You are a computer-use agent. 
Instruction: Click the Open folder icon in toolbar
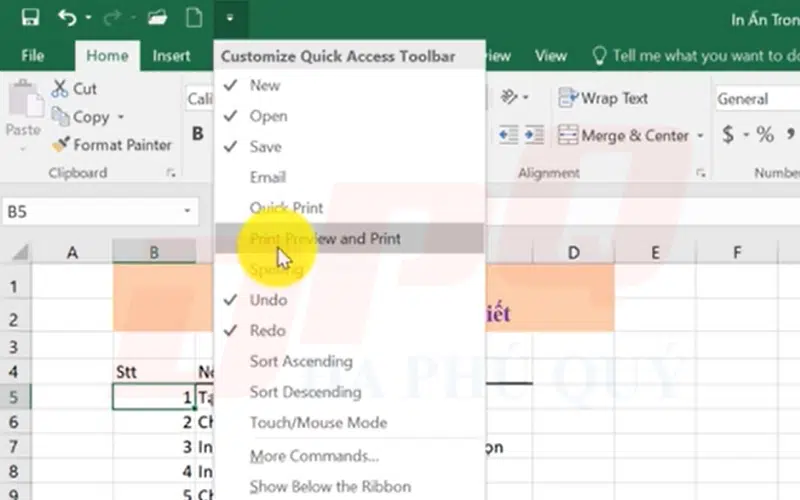click(158, 18)
